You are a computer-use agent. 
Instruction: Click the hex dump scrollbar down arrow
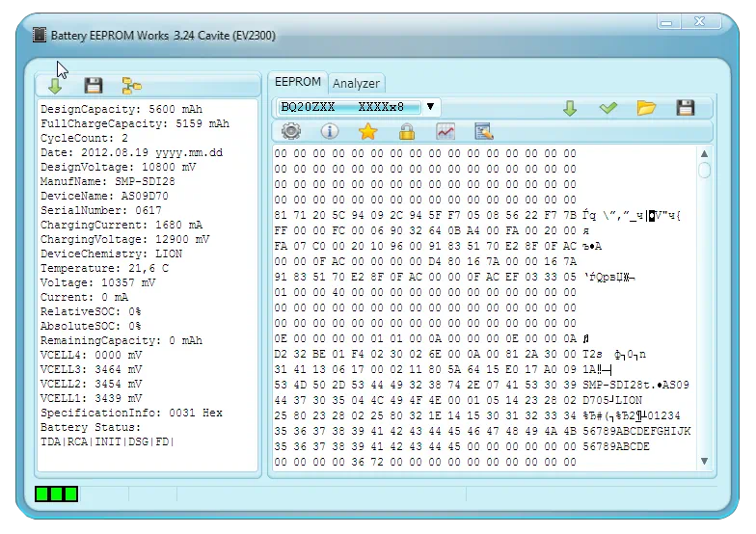704,462
